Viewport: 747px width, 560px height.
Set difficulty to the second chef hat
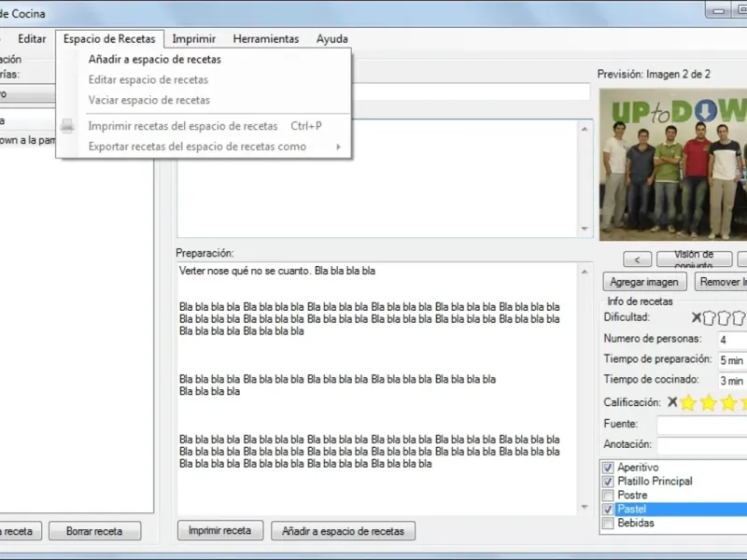(x=724, y=317)
